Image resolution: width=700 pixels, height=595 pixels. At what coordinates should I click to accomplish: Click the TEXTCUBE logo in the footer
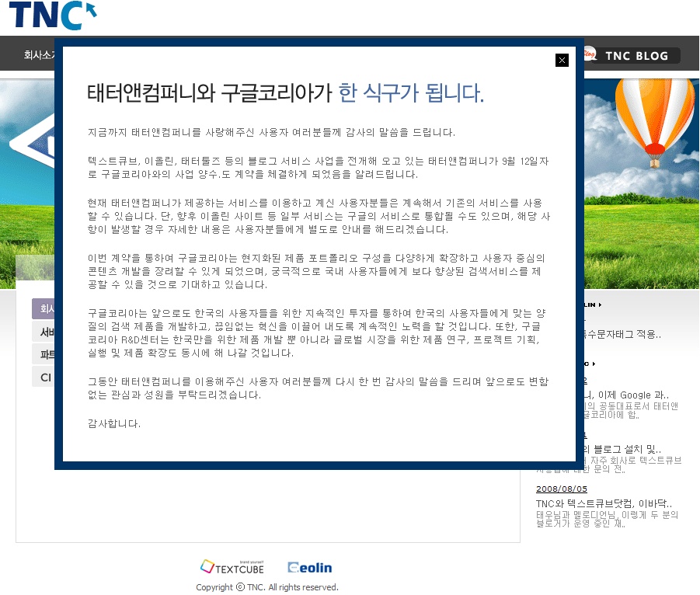click(232, 567)
